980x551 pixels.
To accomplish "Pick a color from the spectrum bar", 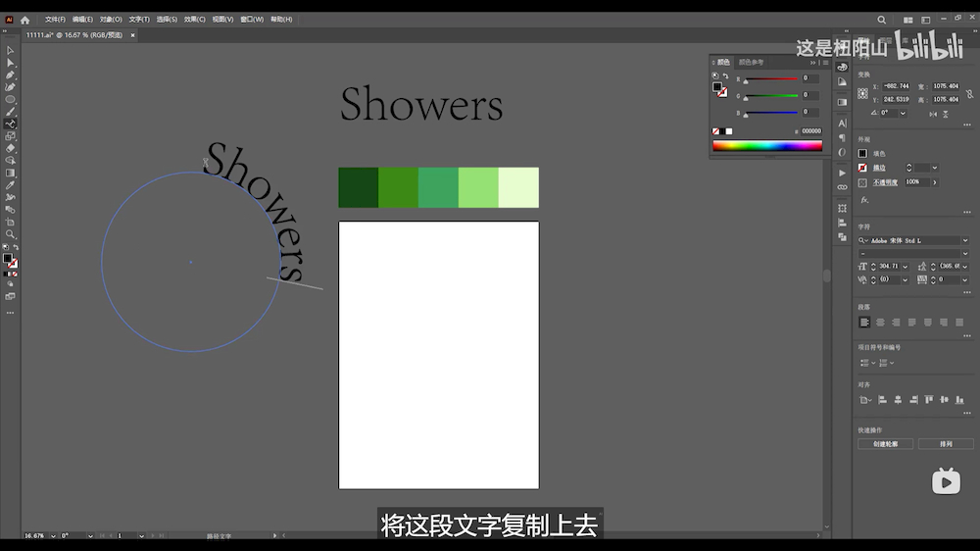I will pos(767,146).
